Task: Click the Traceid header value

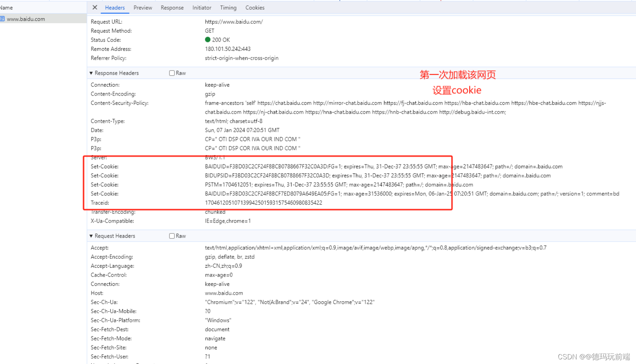Action: click(x=263, y=203)
